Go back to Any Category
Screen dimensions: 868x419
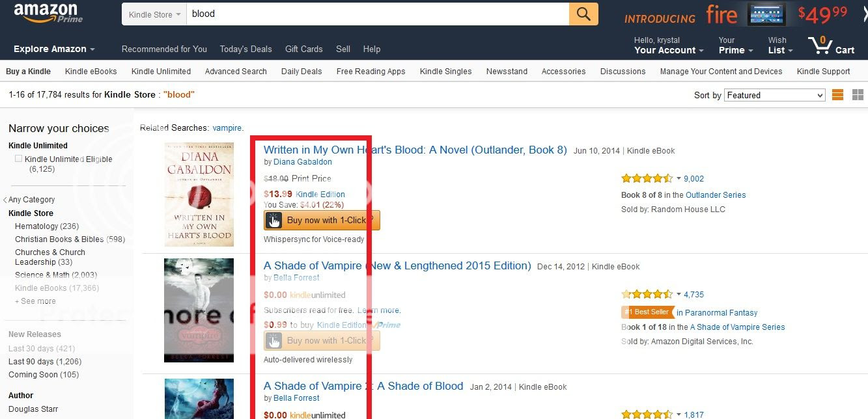[x=31, y=200]
